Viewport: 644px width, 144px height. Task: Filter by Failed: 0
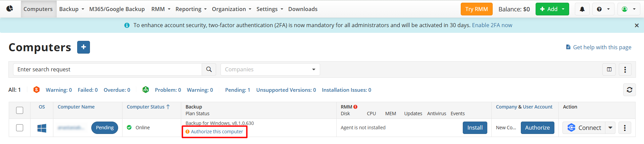point(88,90)
